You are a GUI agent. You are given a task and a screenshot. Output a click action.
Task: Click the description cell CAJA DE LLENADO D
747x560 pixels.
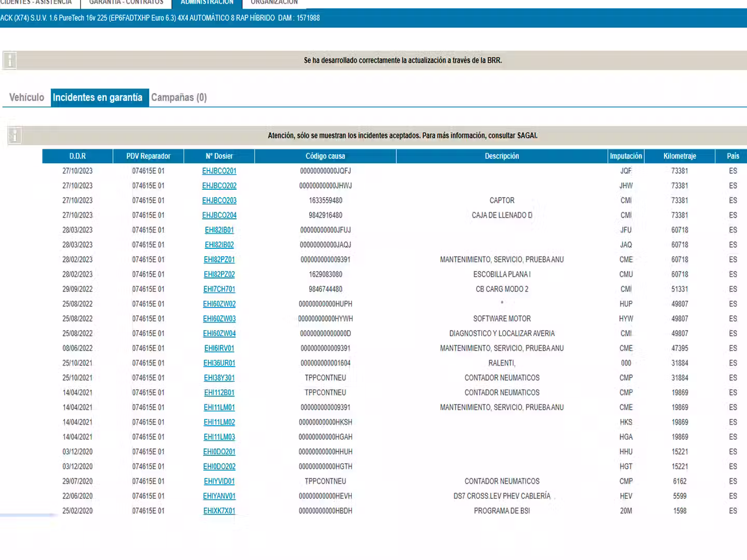(502, 215)
